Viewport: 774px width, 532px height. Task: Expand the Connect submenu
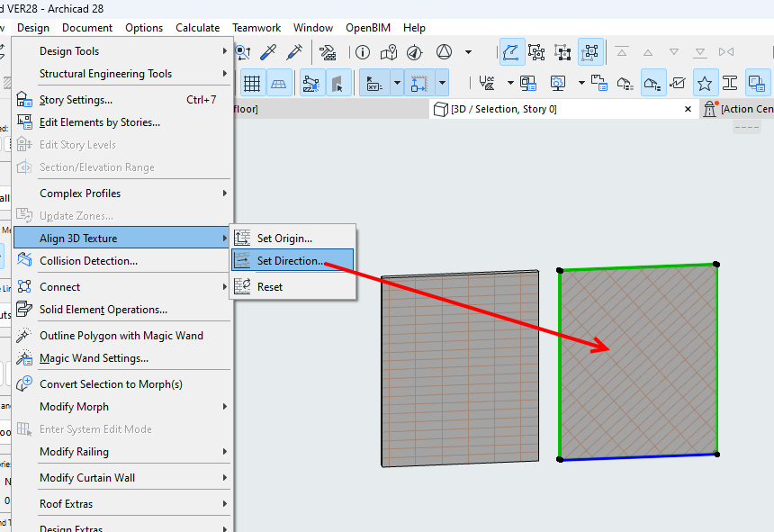pos(121,287)
